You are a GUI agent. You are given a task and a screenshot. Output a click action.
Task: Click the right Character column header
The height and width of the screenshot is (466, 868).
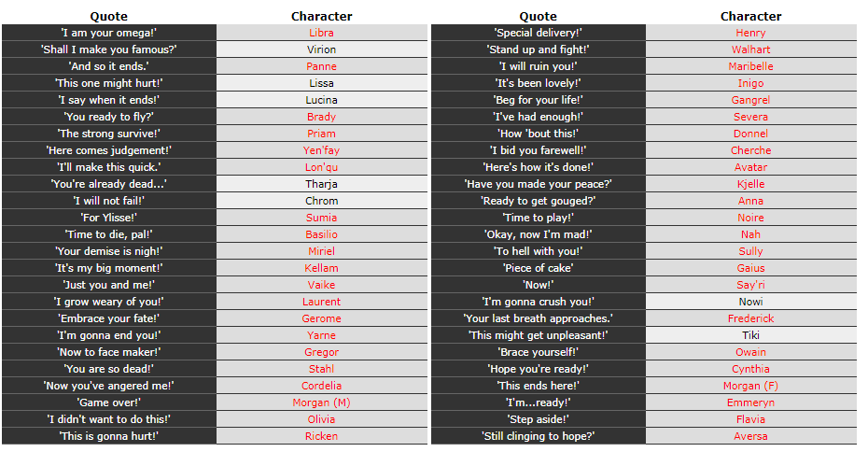pos(751,16)
